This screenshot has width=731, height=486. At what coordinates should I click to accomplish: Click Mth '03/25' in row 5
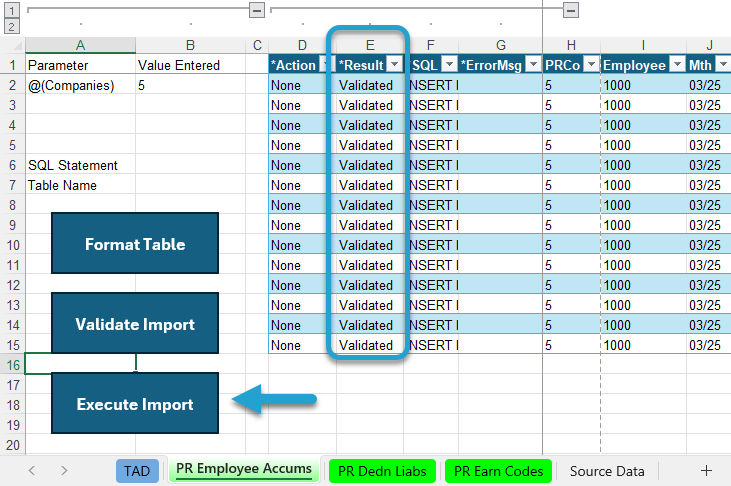click(x=709, y=145)
